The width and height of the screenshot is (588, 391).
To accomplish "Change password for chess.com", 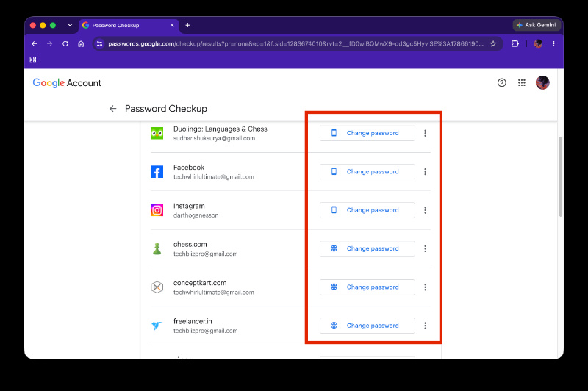I will [367, 248].
